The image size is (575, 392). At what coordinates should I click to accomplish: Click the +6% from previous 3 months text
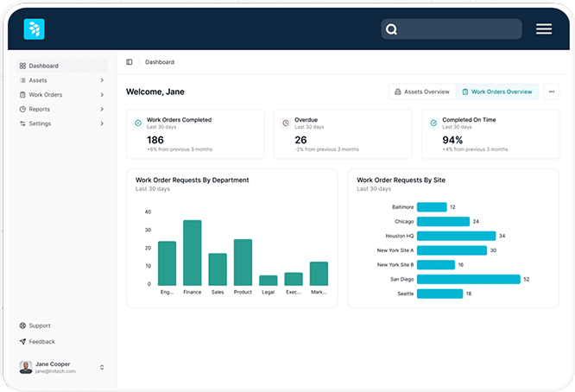pyautogui.click(x=180, y=149)
